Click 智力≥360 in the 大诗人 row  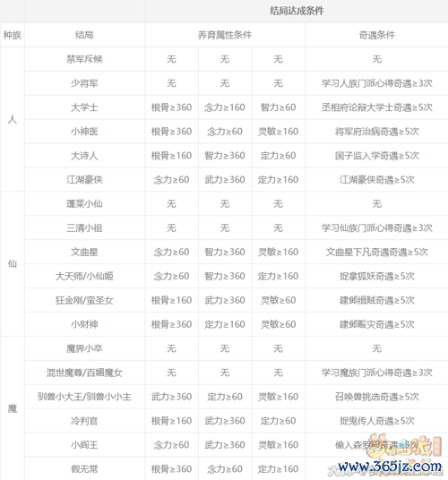tap(225, 156)
